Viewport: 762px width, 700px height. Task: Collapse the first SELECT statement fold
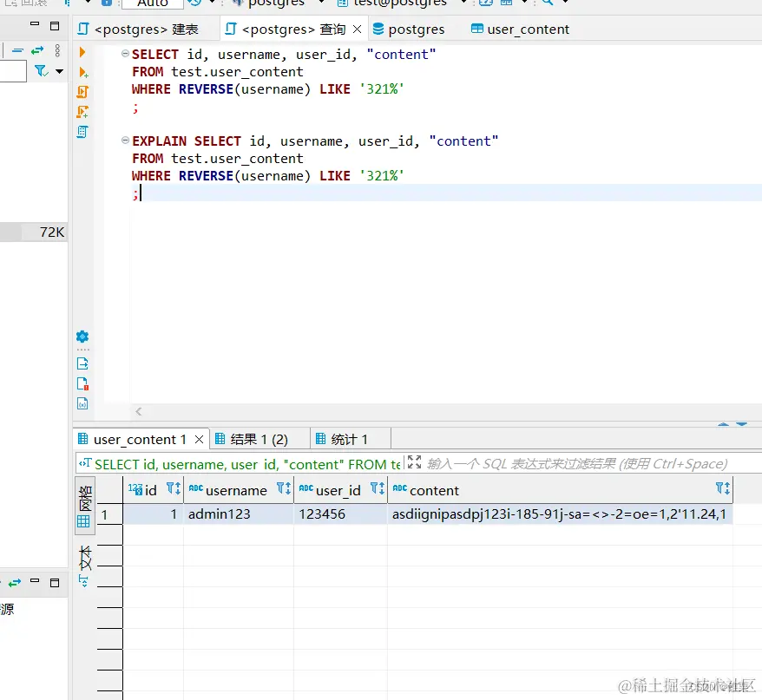pos(125,54)
